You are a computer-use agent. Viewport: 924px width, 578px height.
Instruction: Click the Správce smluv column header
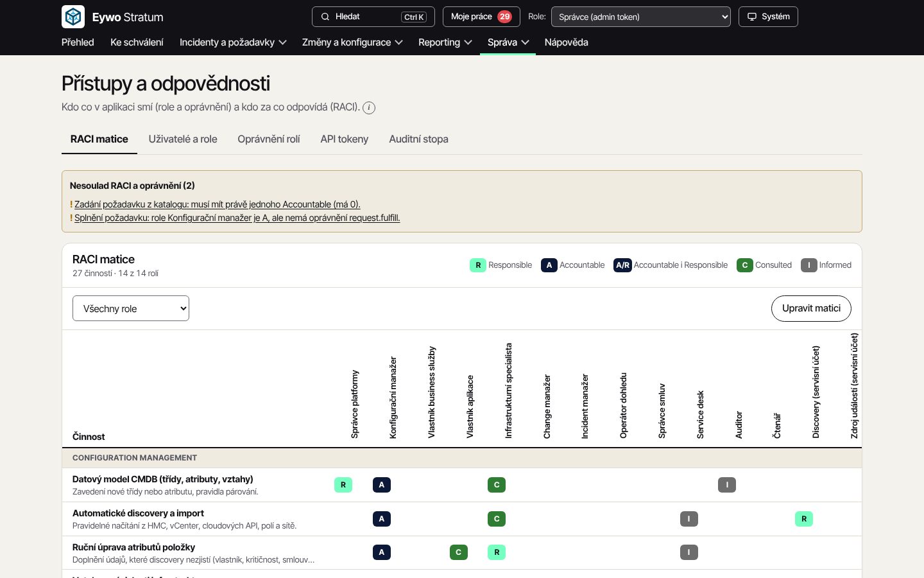[x=662, y=411]
